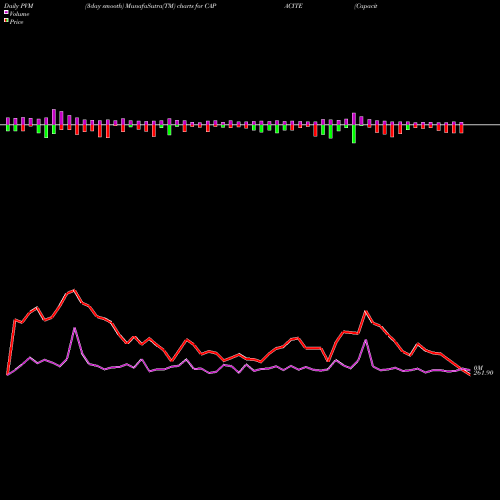Click the 0M volume value label

[478, 368]
